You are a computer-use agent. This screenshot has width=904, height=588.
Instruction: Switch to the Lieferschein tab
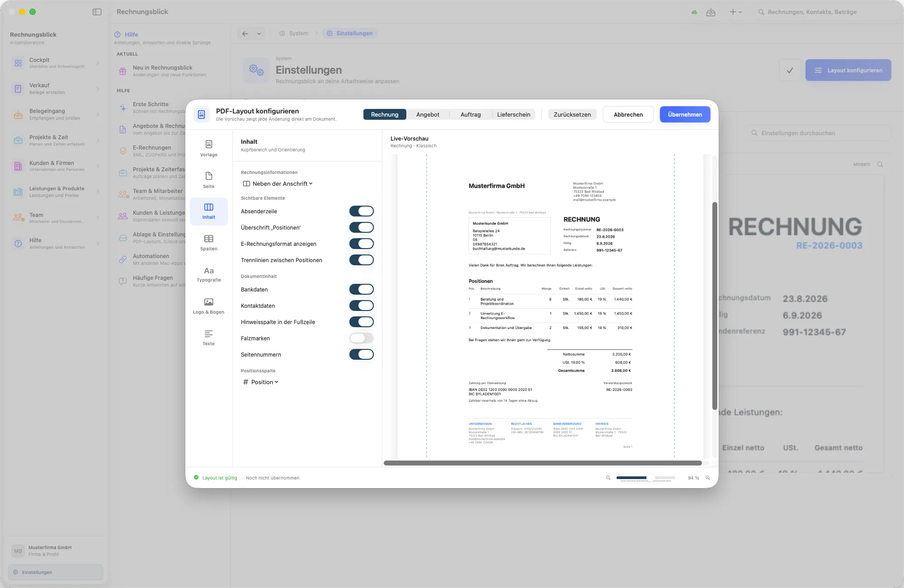[x=513, y=114]
